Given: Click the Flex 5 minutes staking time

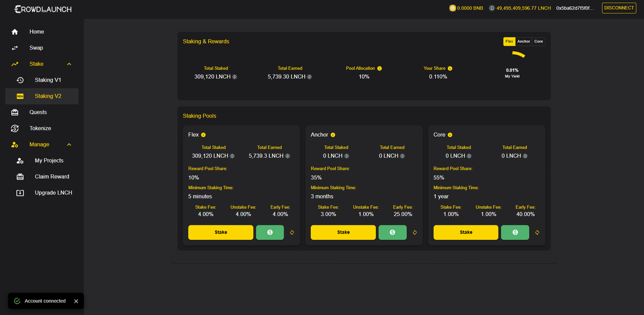Looking at the screenshot, I should [x=200, y=196].
